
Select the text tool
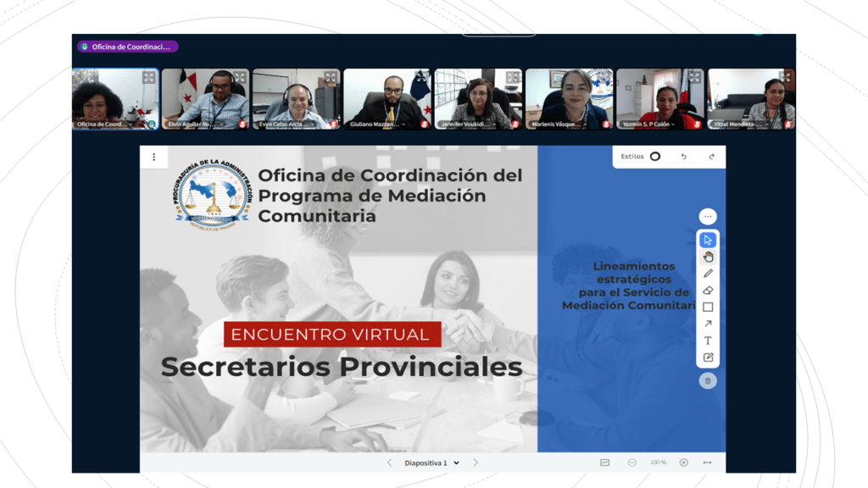[x=708, y=341]
